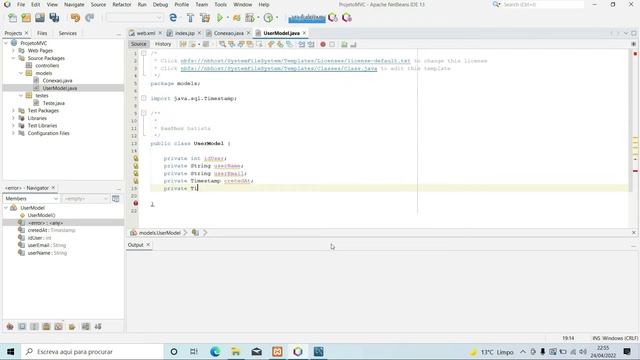This screenshot has height=360, width=640.
Task: Click the Profile Project icon
Action: point(250,18)
